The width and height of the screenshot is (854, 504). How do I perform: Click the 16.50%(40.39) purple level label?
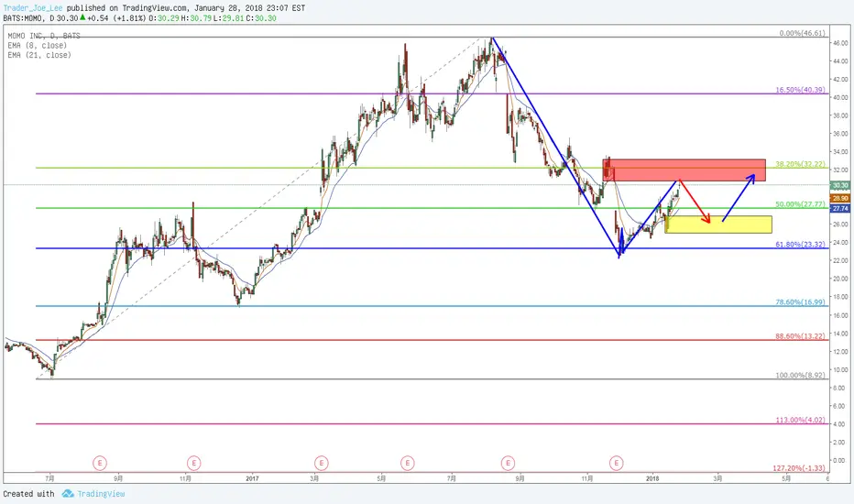(x=800, y=90)
